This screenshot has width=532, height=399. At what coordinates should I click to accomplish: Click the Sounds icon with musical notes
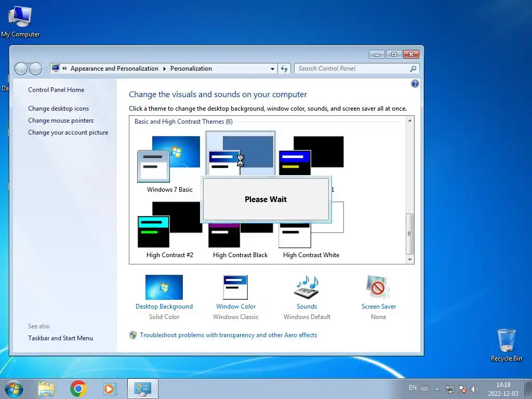(307, 287)
